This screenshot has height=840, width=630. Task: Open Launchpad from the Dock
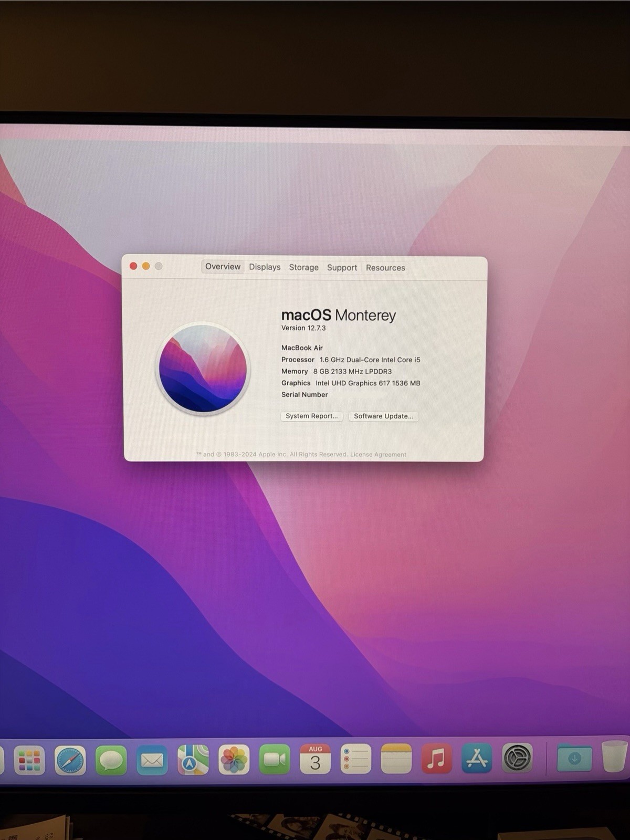[x=29, y=760]
